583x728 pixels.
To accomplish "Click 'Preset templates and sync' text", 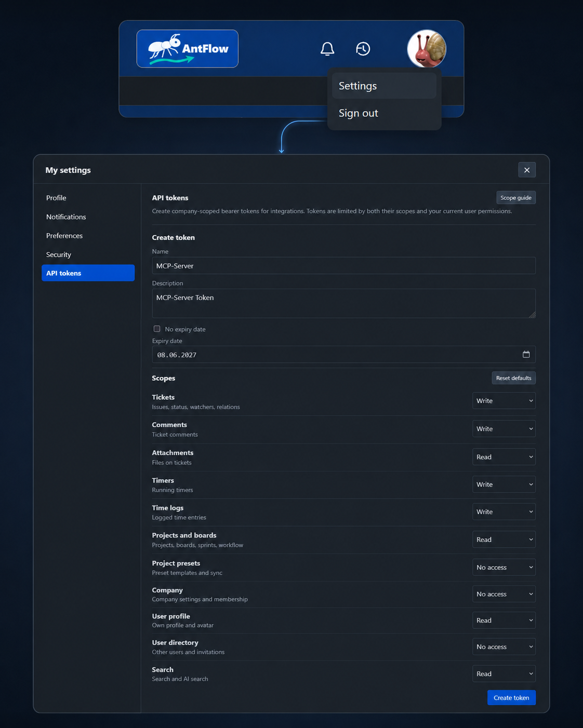I will (187, 573).
